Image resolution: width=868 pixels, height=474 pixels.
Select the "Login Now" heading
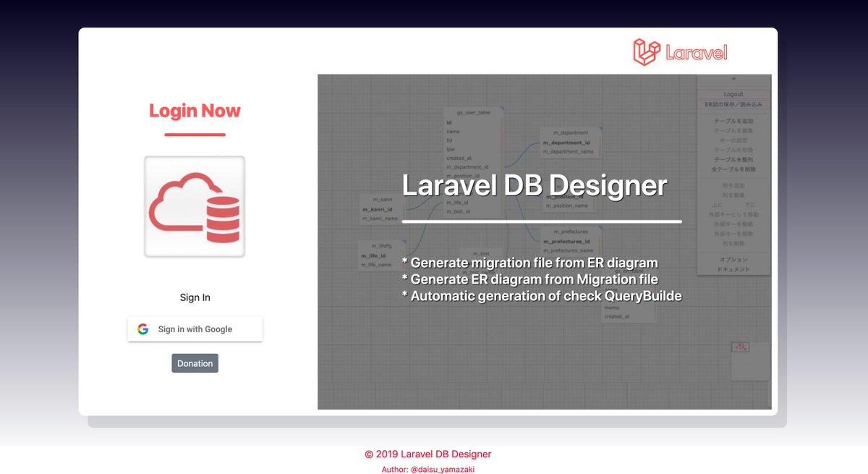(x=195, y=111)
